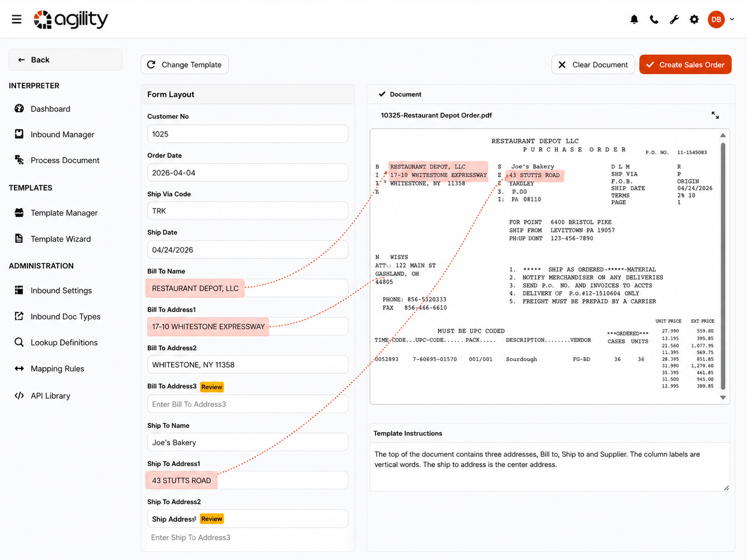Screen dimensions: 747x560
Task: Open Template Manager menu item
Action: click(x=64, y=213)
